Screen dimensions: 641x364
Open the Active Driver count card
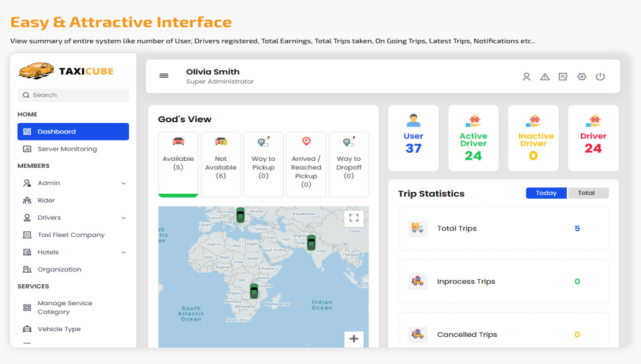[x=473, y=138]
